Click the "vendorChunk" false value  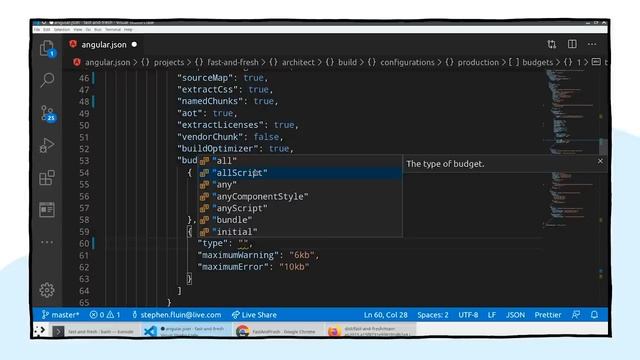pos(266,137)
